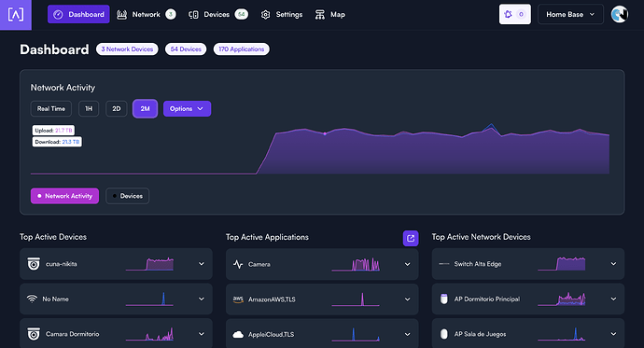Viewport: 644px width, 348px height.
Task: Click the data point on activity graph
Action: 325,133
